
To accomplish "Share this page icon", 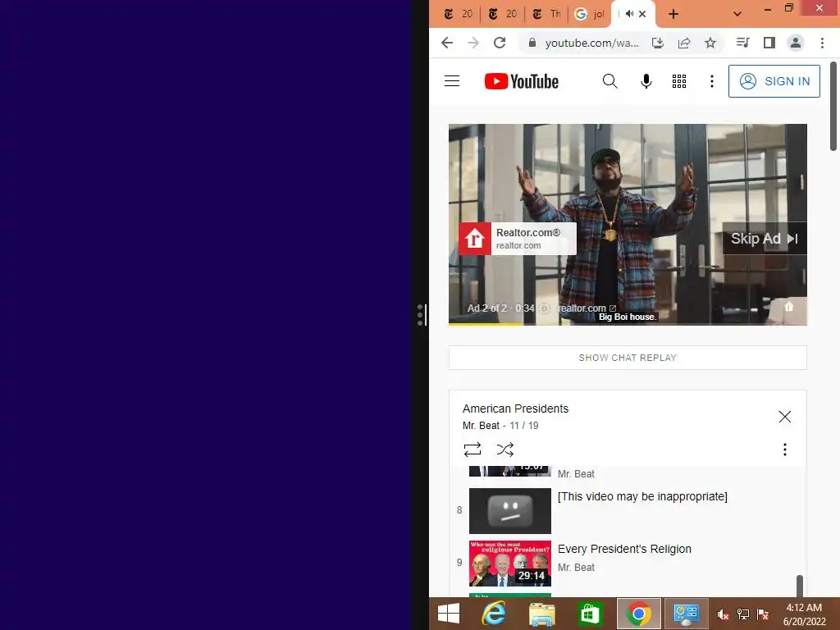I will click(x=683, y=43).
